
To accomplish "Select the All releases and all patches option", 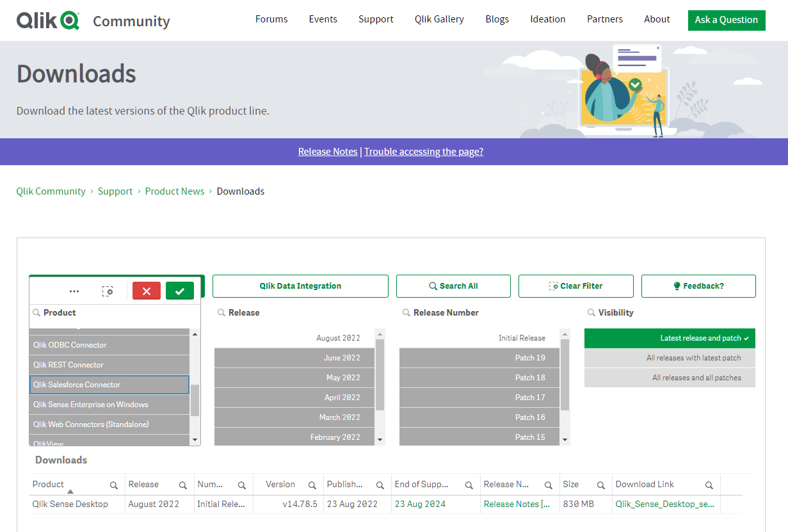I will point(670,378).
